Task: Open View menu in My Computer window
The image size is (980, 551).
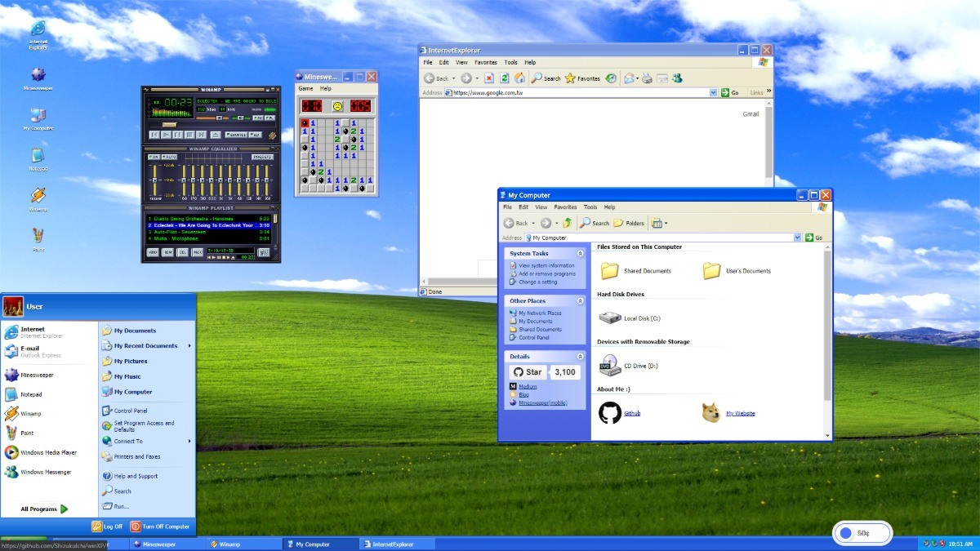Action: coord(542,207)
